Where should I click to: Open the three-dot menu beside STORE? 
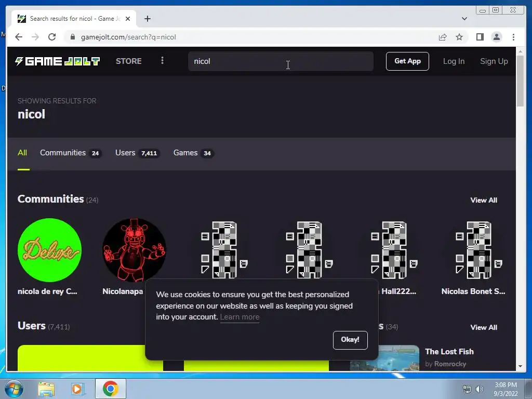[x=162, y=60]
